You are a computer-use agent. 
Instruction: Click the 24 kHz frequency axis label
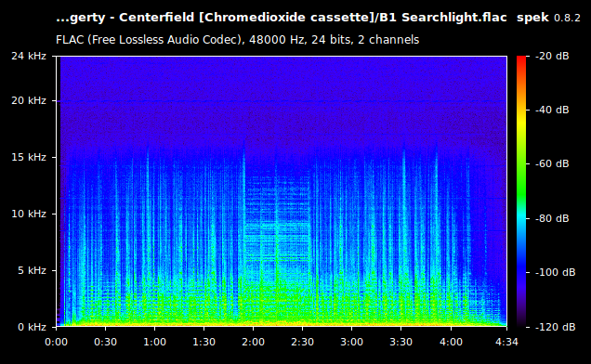coord(29,56)
